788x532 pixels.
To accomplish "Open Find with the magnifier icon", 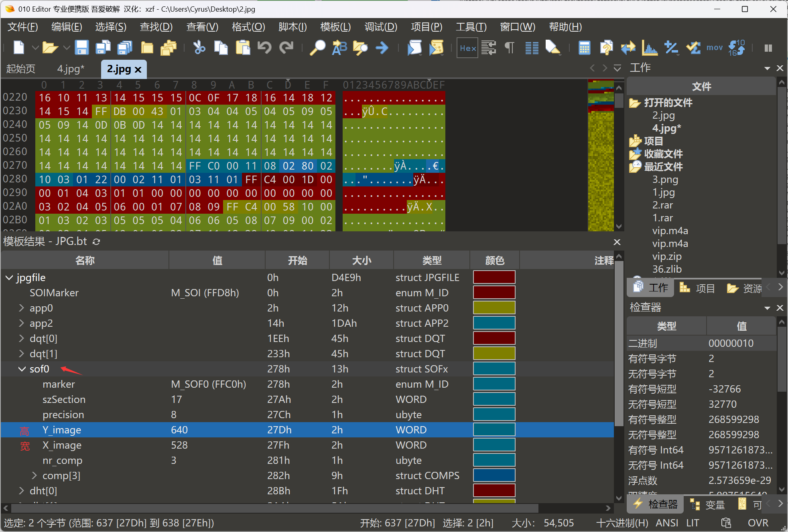I will click(x=317, y=48).
